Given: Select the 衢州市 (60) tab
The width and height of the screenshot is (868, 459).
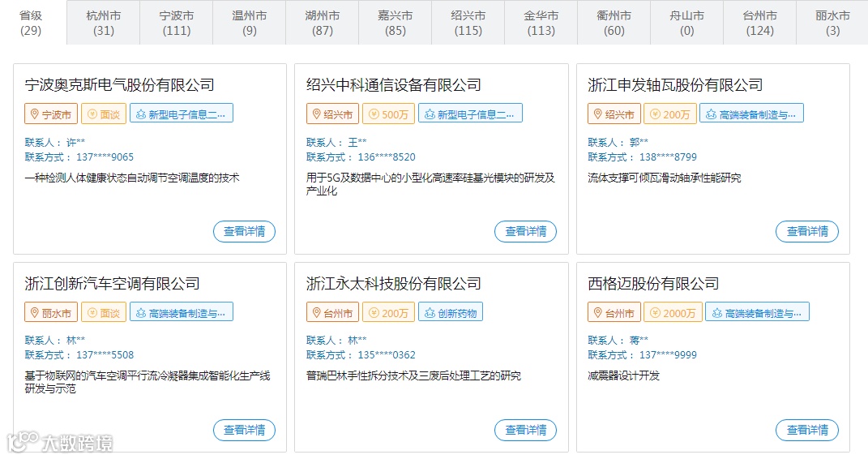Looking at the screenshot, I should pos(614,23).
